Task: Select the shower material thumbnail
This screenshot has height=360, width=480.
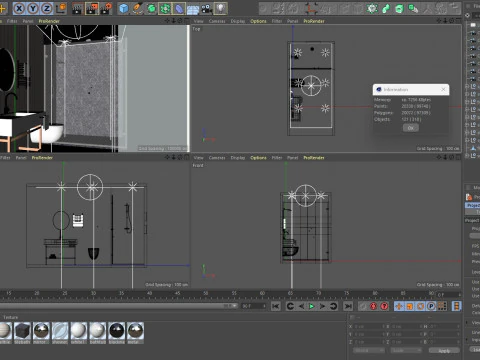Action: click(x=60, y=333)
